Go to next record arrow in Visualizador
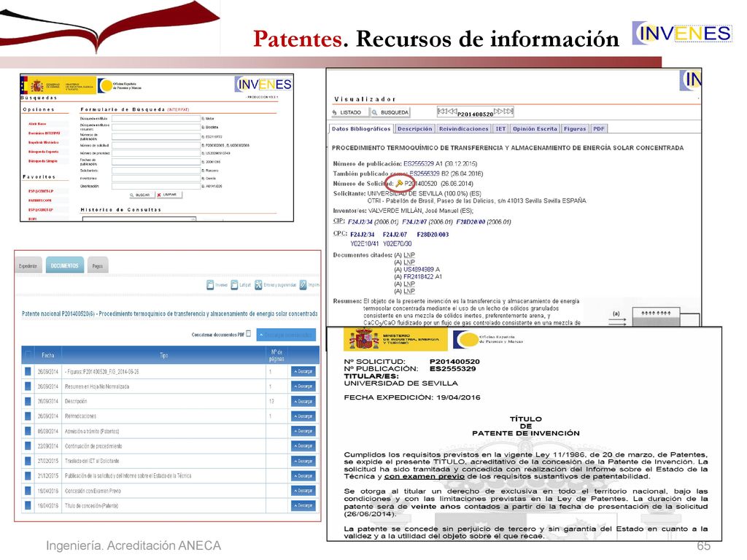The height and width of the screenshot is (560, 747). [x=499, y=112]
